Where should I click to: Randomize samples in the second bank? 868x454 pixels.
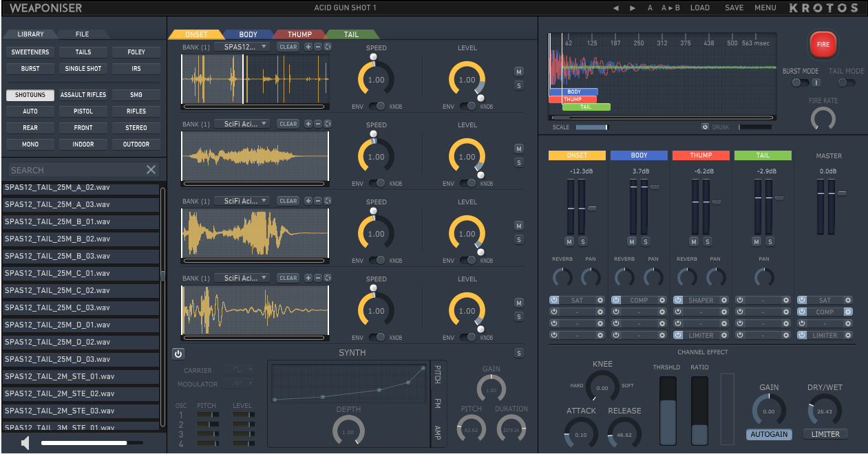pos(327,124)
